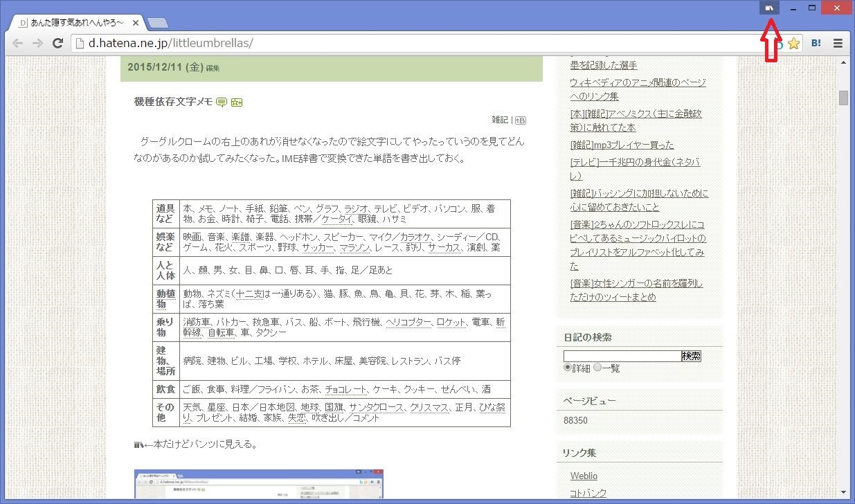Click the Chrome profile avatar button with book emoji
Viewport: 855px width, 504px height.
point(769,8)
